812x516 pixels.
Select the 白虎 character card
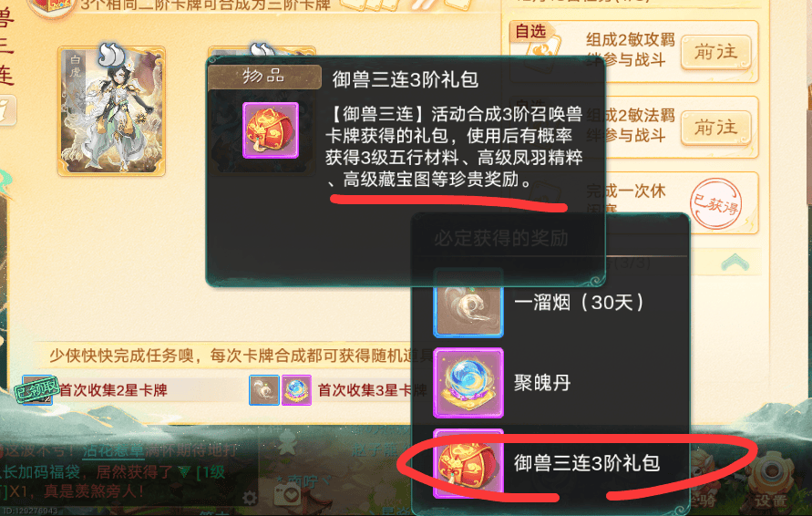[112, 111]
